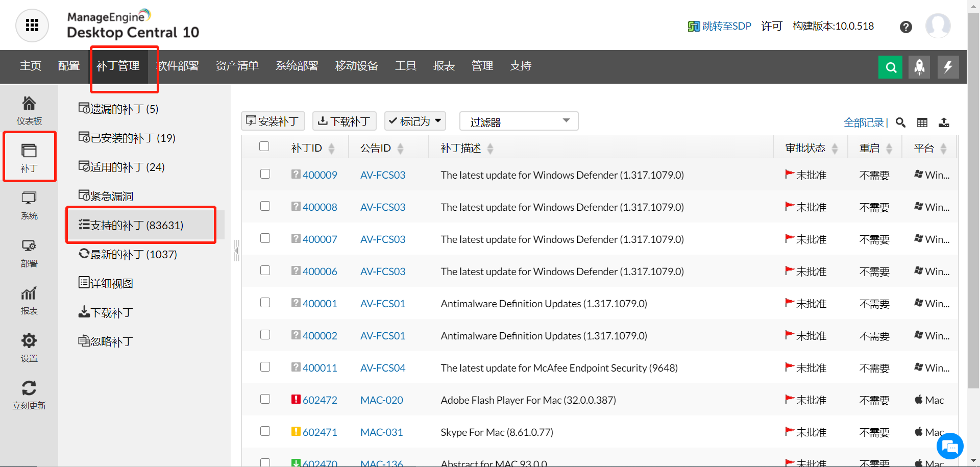Click the unapproved flag for patch 400009

[x=790, y=174]
